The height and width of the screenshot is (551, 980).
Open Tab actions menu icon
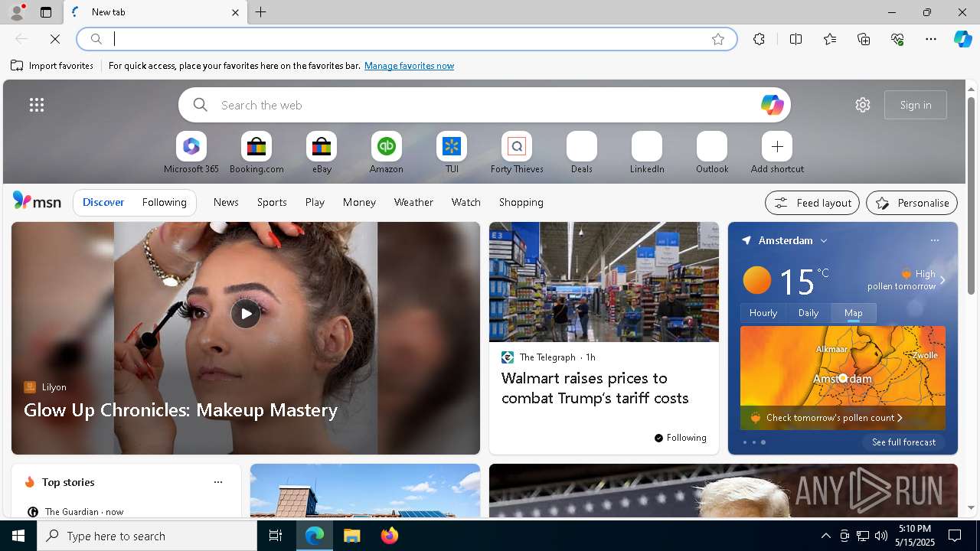[x=46, y=12]
